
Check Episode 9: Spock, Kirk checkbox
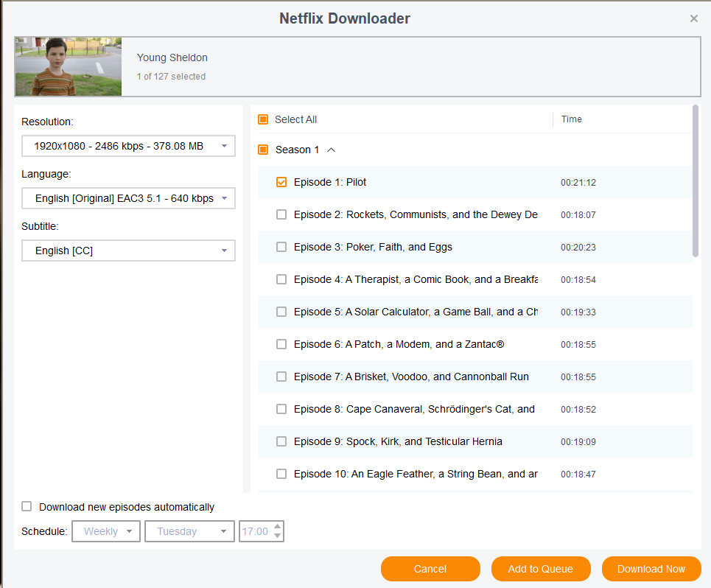[281, 441]
